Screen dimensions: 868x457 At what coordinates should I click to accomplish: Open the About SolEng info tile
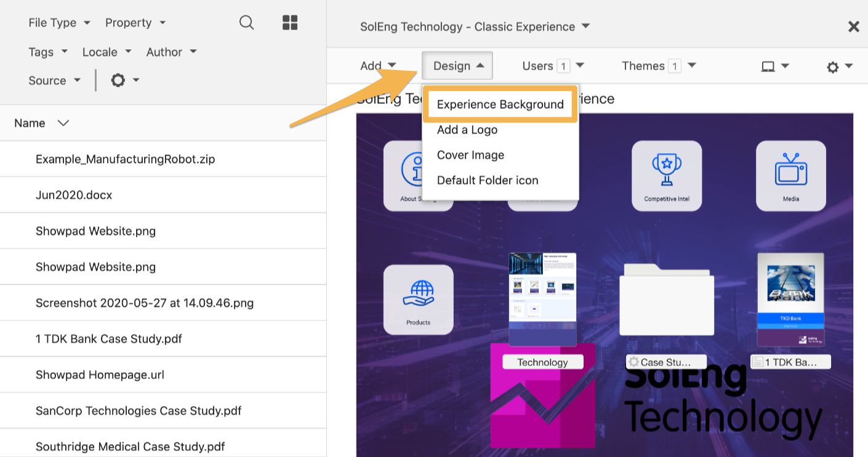[403, 176]
